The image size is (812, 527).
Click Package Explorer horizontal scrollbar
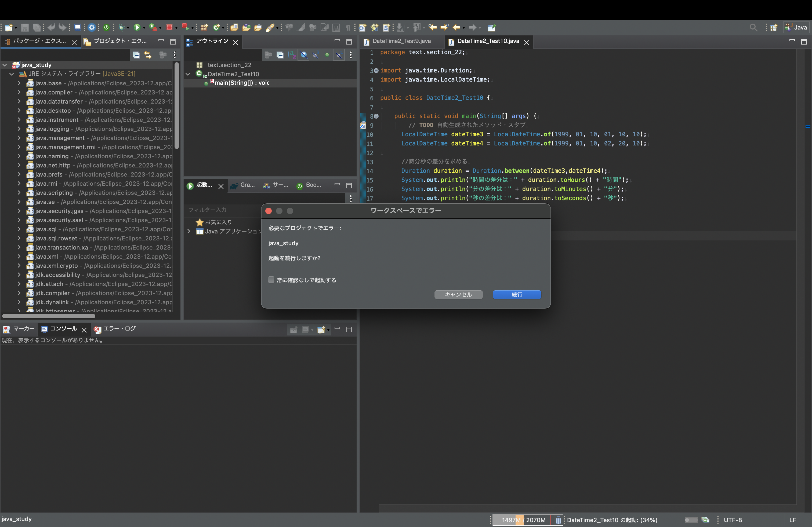pos(48,316)
